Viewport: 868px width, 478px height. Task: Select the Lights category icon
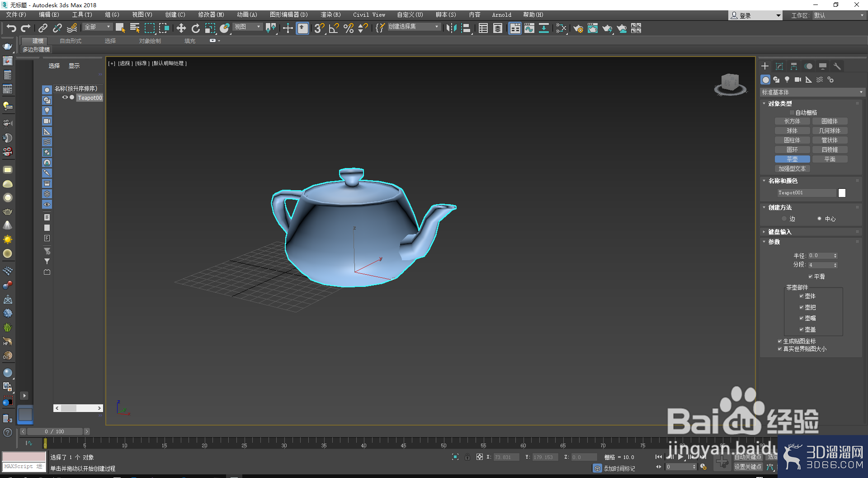[x=787, y=80]
